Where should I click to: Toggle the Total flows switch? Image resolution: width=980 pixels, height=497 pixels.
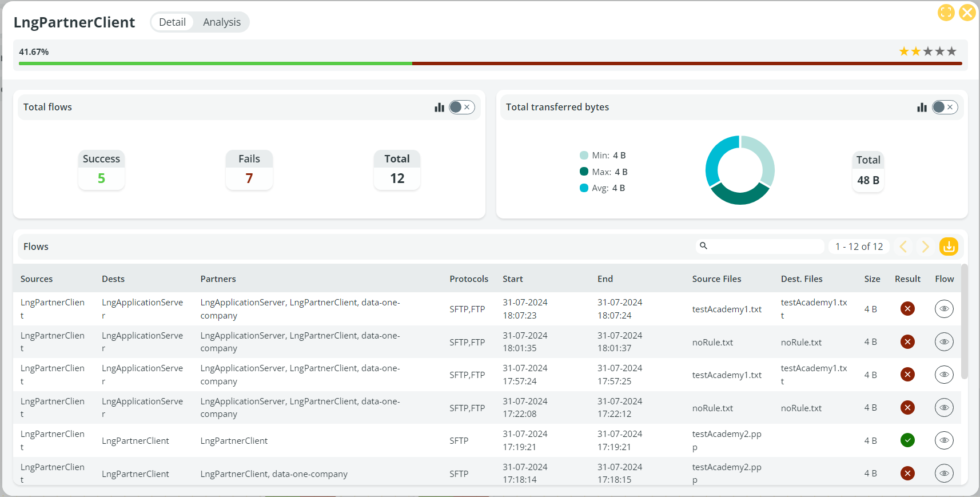[x=461, y=108]
